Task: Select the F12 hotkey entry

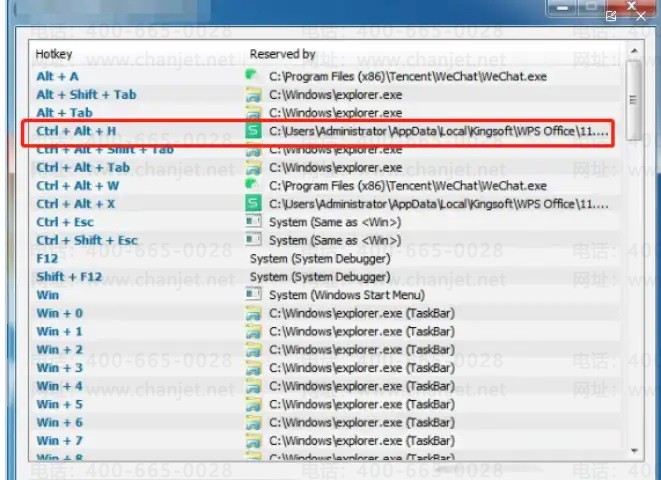Action: tap(47, 258)
